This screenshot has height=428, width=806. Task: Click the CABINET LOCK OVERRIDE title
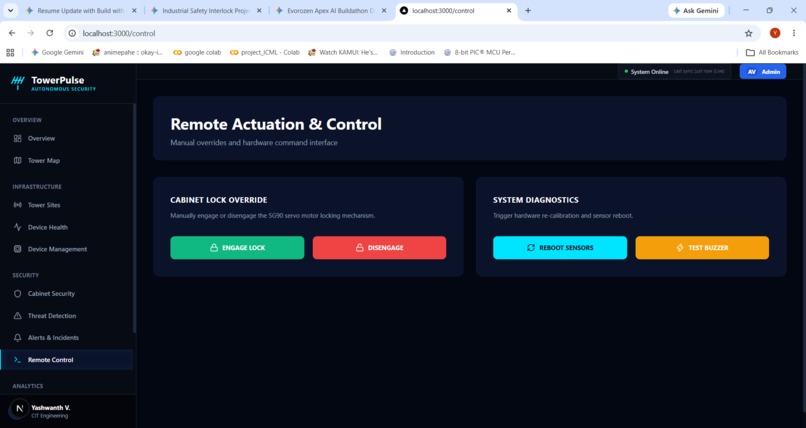pyautogui.click(x=218, y=200)
